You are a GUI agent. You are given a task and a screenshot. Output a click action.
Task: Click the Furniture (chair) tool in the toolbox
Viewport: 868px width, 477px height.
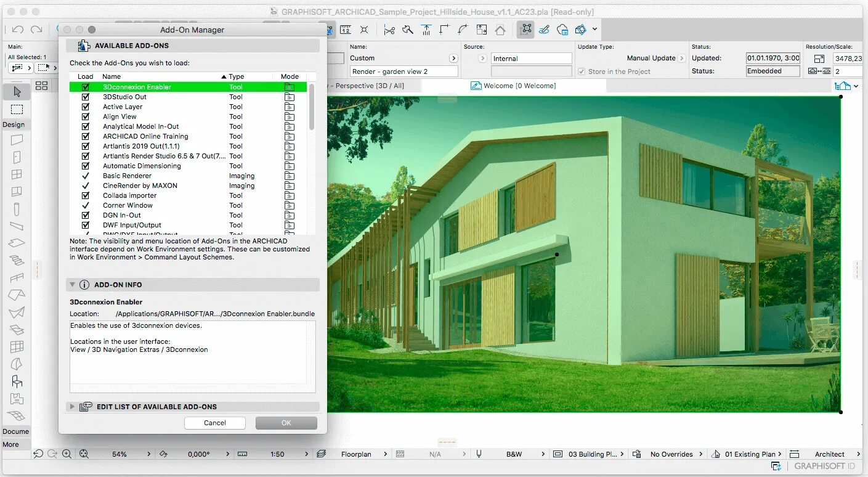coord(17,381)
